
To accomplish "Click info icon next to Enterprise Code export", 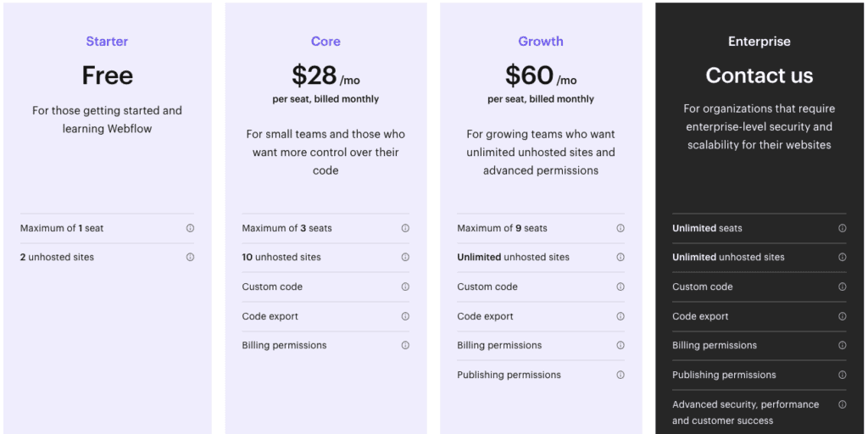I will point(842,316).
